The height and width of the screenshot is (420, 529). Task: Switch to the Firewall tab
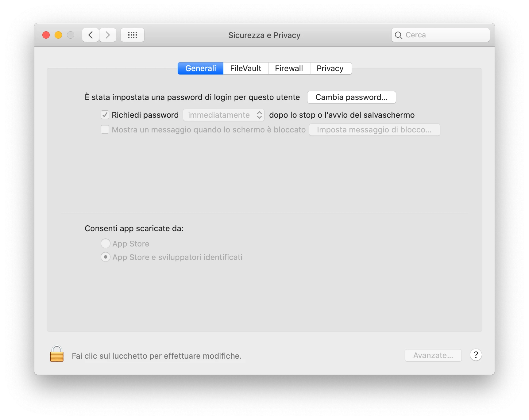point(289,68)
